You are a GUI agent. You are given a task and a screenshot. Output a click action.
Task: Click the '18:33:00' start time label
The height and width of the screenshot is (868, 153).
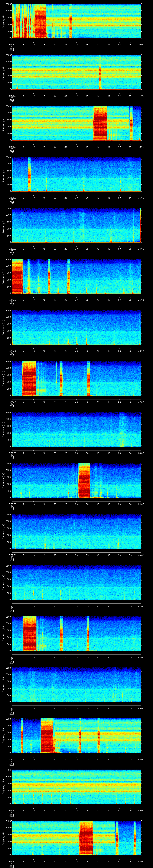[12, 249]
